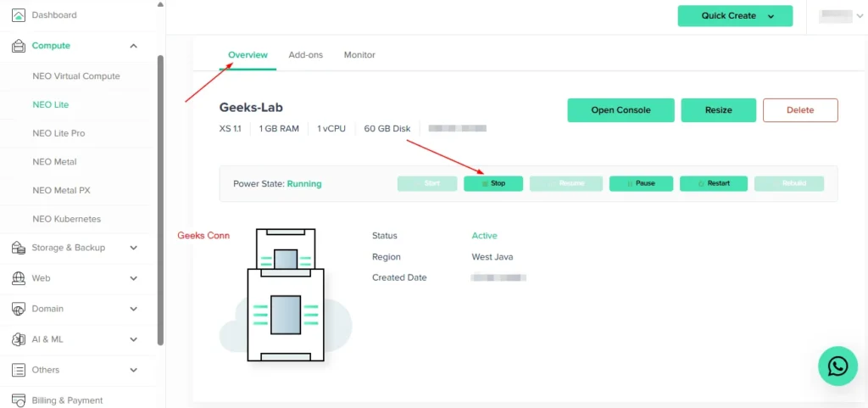Expand the Others section chevron
868x408 pixels.
tap(133, 370)
